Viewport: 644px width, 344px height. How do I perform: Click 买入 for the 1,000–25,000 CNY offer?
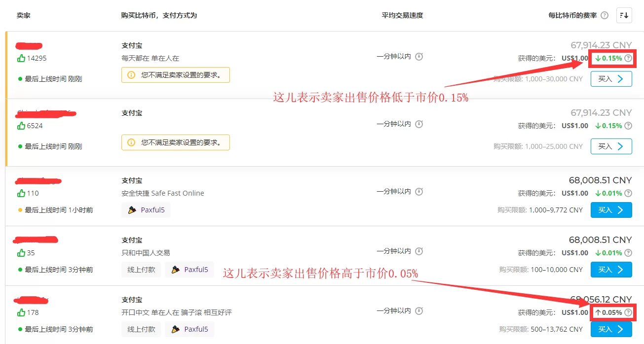click(x=611, y=146)
